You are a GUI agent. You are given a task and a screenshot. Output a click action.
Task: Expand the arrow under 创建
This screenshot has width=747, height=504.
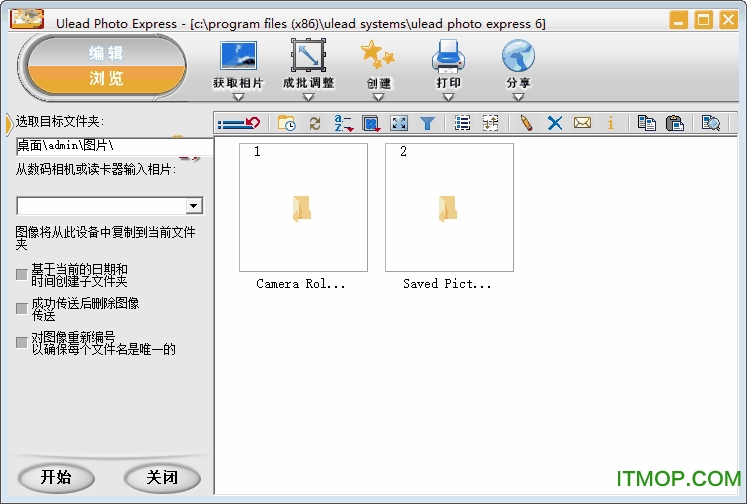click(378, 97)
